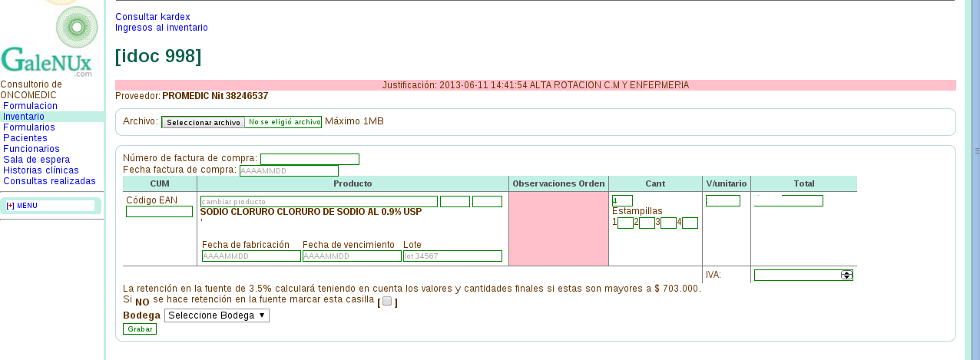Screen dimensions: 980x360
Task: Expand the [+] MENU panel
Action: coord(22,206)
